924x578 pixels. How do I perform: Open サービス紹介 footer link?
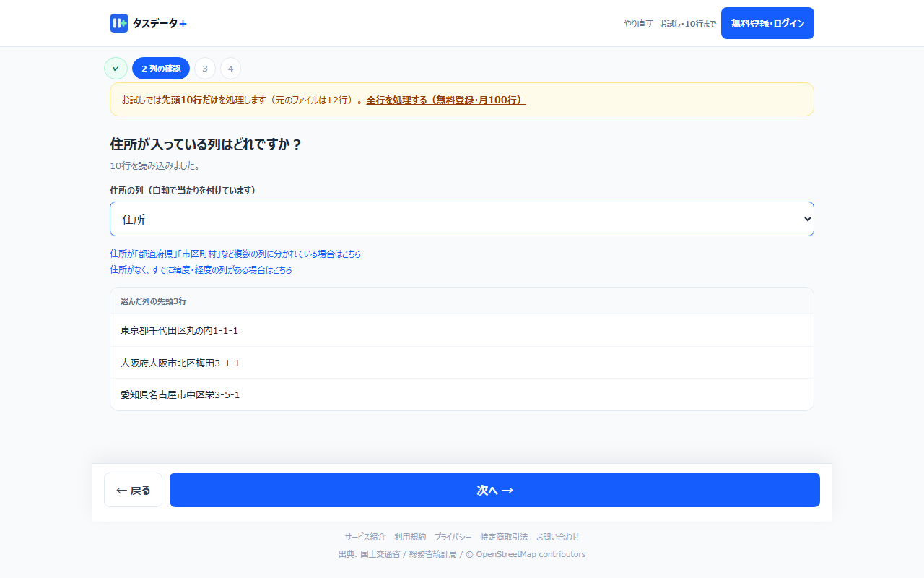365,537
